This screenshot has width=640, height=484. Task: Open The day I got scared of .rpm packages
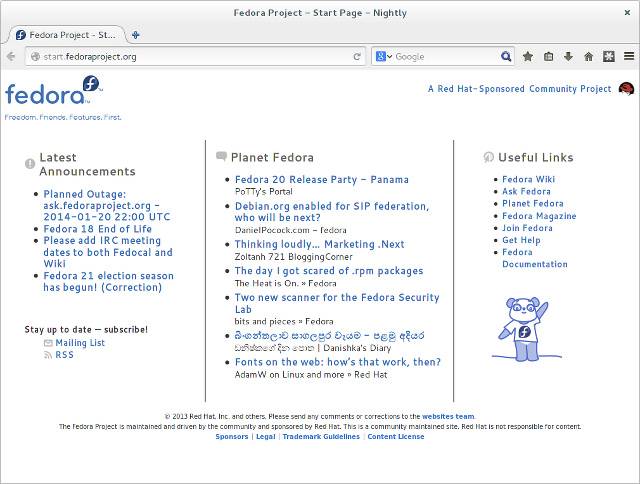click(329, 271)
